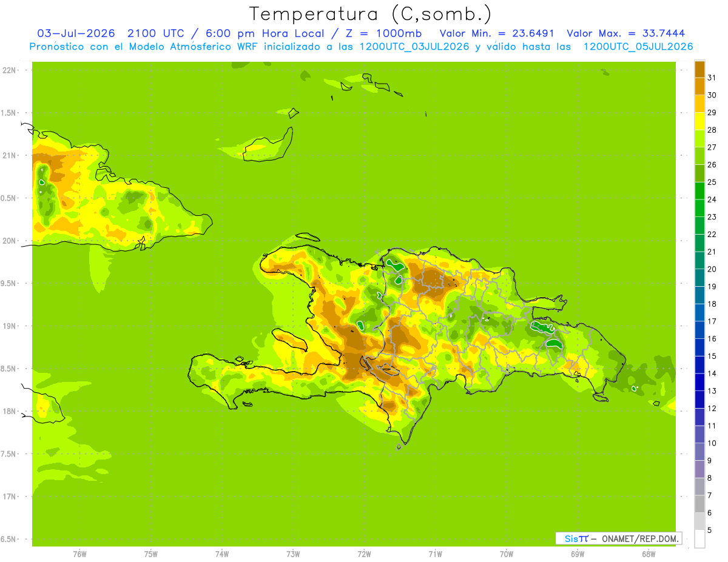Click the 22N latitude axis label

[8, 70]
